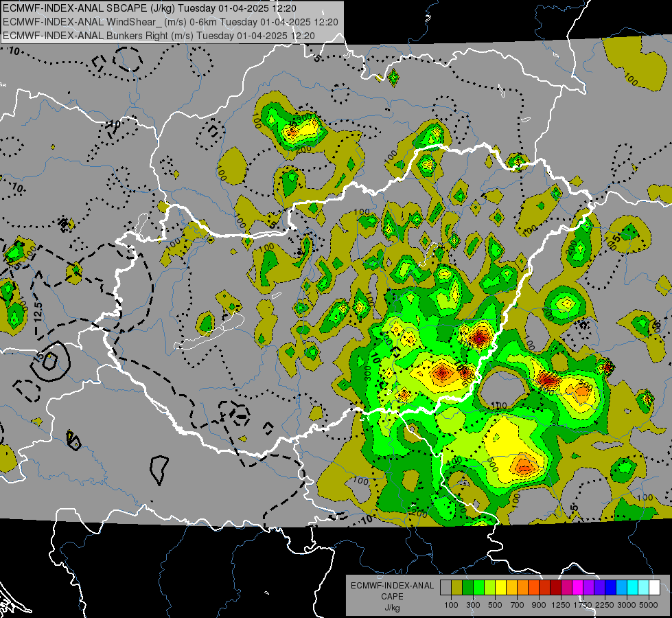Click the J/kg unit label in legend
Screen dimensions: 672x618
coord(392,608)
